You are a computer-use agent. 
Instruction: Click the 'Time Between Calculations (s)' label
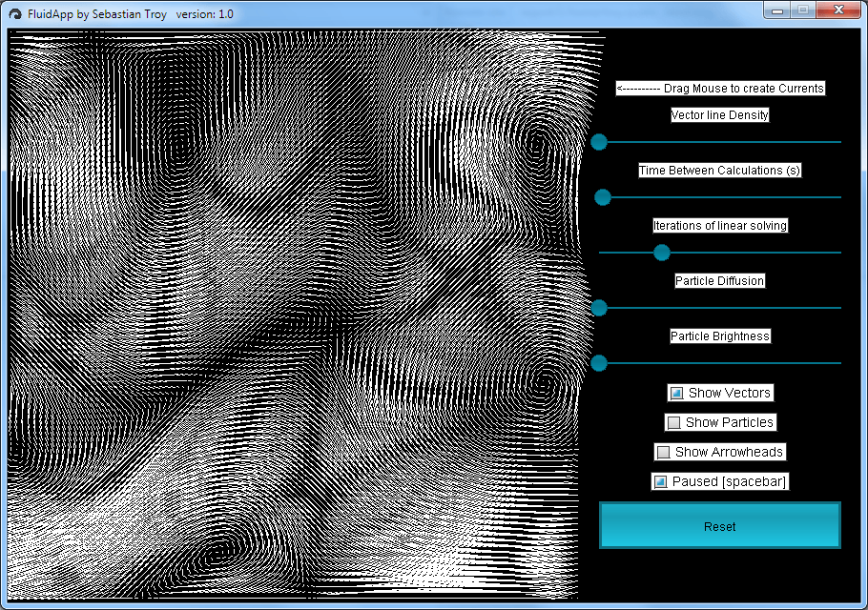point(719,171)
